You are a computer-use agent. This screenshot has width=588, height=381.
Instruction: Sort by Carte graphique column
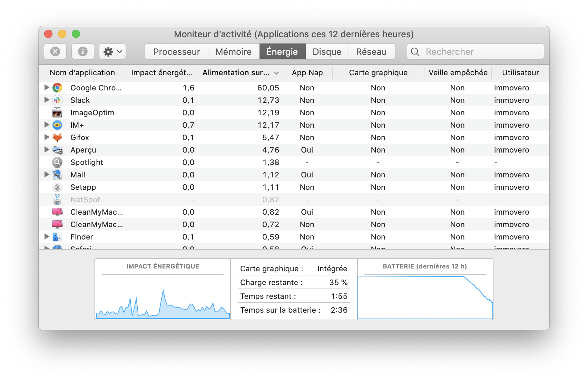point(378,73)
